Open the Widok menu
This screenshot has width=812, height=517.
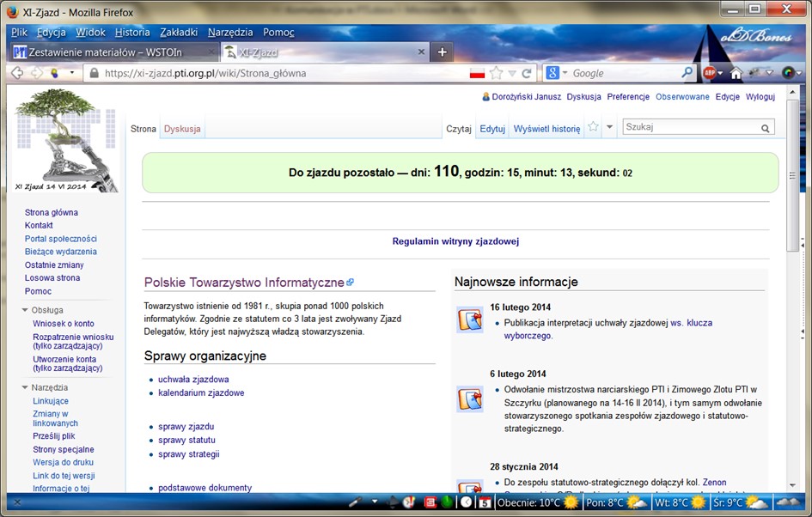pyautogui.click(x=90, y=32)
